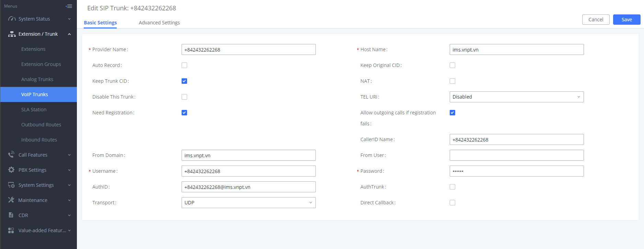644x249 pixels.
Task: Toggle the NAT checkbox
Action: [452, 81]
